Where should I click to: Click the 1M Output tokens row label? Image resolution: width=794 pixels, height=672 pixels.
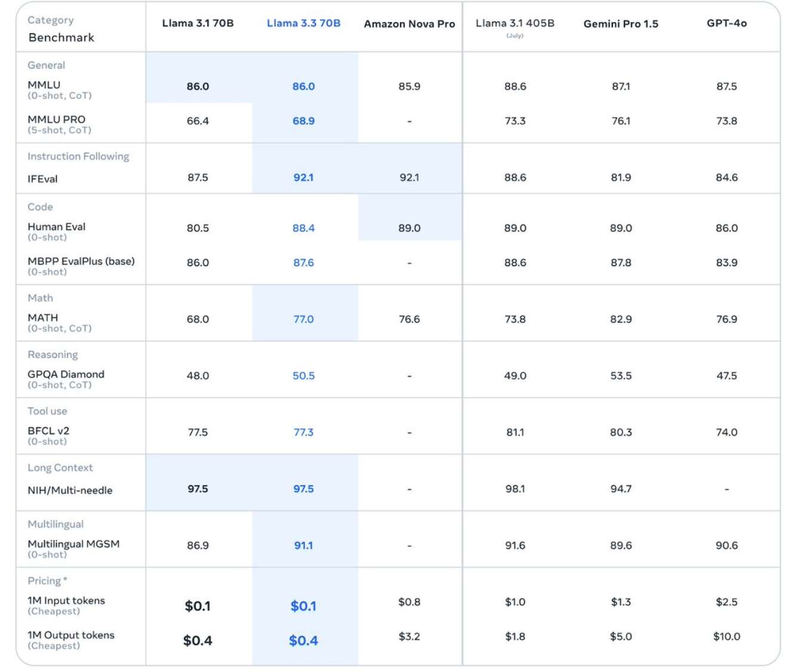[71, 635]
